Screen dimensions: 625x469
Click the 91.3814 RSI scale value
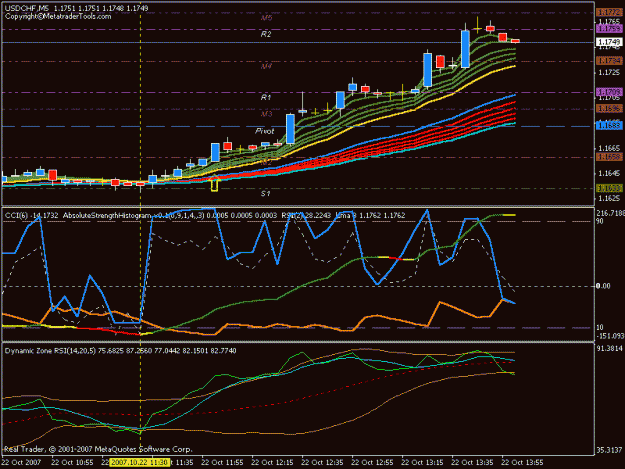(x=609, y=349)
